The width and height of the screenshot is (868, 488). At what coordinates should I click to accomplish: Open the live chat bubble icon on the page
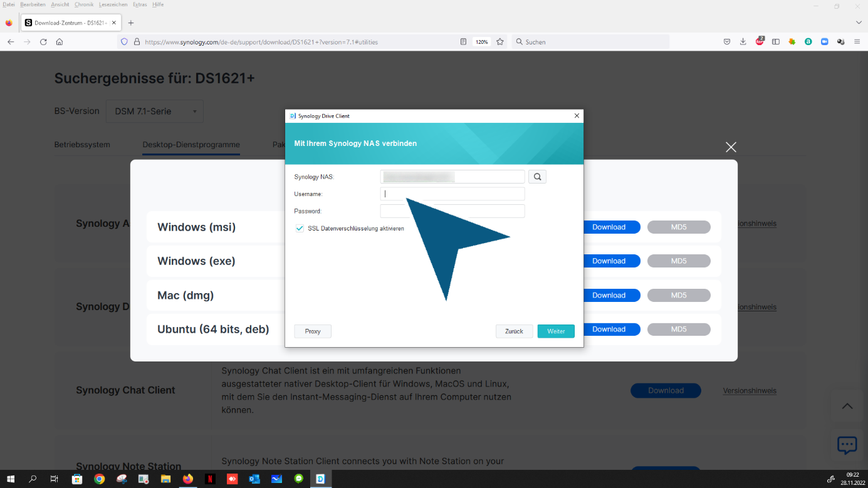point(847,445)
